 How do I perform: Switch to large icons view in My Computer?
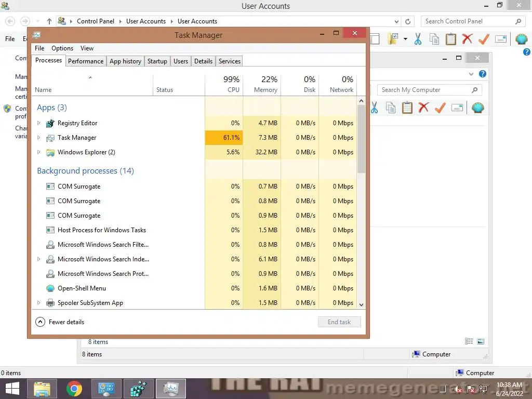(x=481, y=341)
